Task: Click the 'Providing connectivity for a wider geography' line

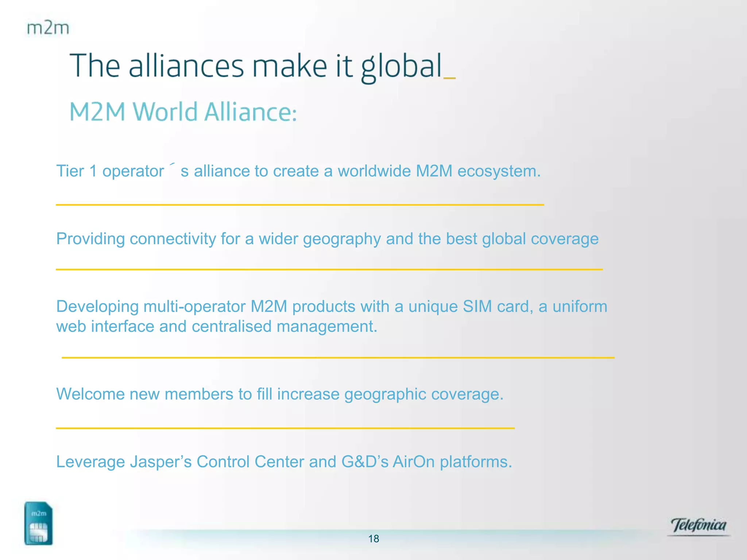Action: point(327,239)
